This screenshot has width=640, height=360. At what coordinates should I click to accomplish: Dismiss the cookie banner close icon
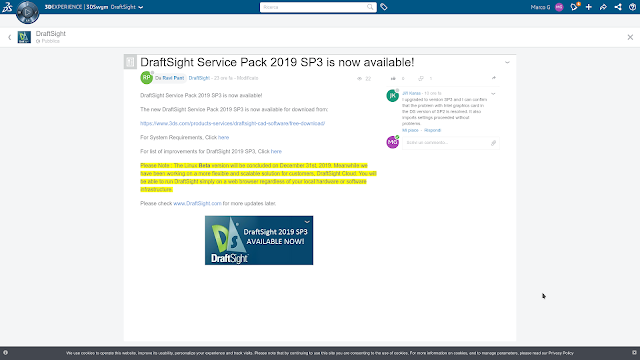(x=634, y=353)
